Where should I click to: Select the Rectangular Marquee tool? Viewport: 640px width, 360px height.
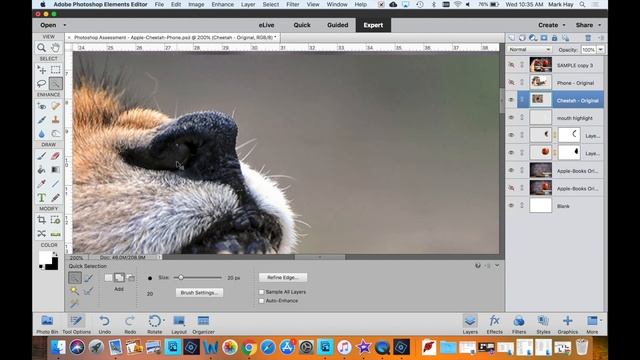56,70
